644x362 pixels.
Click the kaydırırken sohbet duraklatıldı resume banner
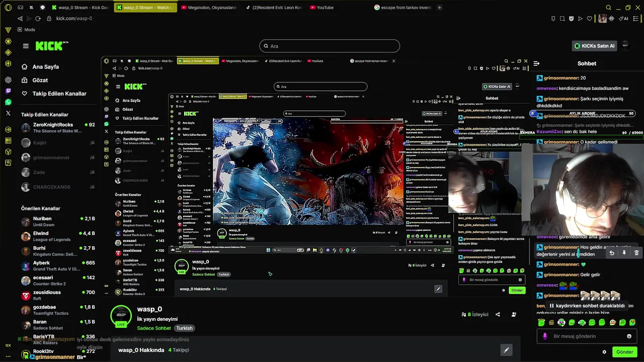pyautogui.click(x=587, y=306)
